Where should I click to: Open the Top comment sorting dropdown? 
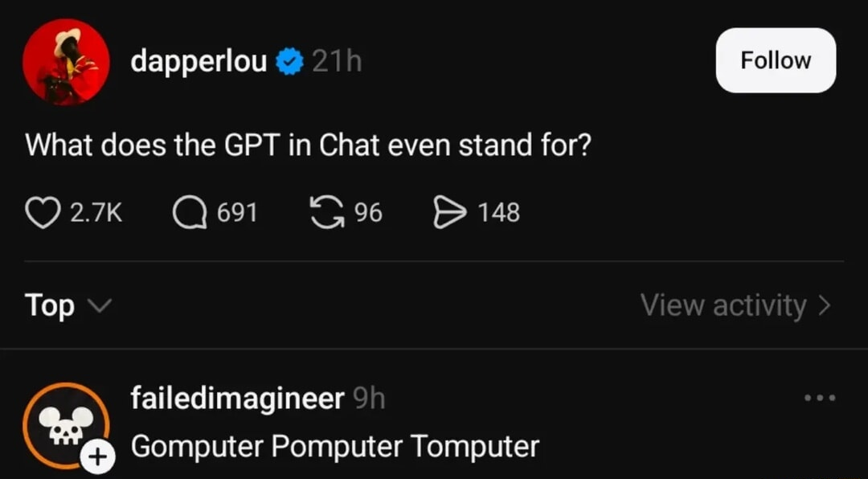coord(68,305)
